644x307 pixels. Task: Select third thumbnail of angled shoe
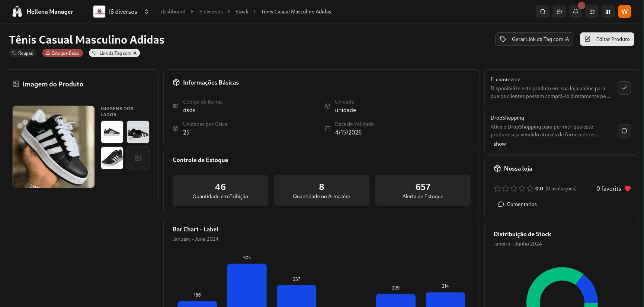click(112, 158)
